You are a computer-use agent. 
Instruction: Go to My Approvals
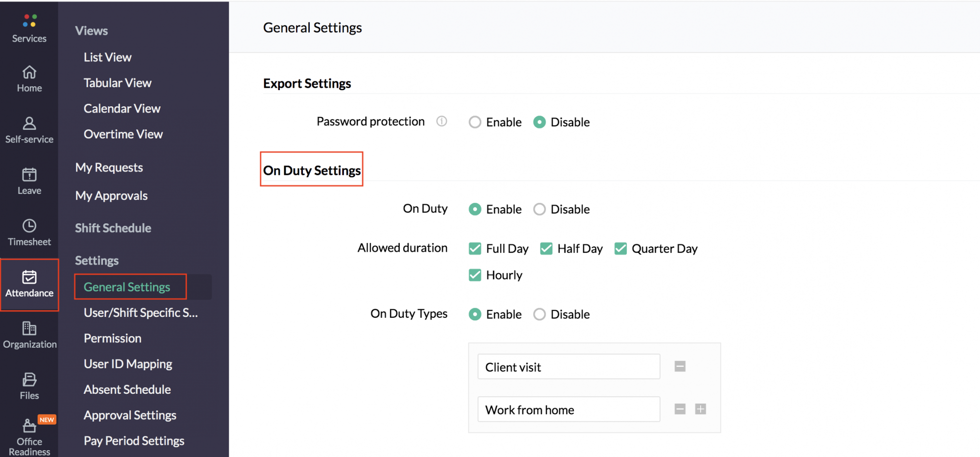[x=111, y=196]
